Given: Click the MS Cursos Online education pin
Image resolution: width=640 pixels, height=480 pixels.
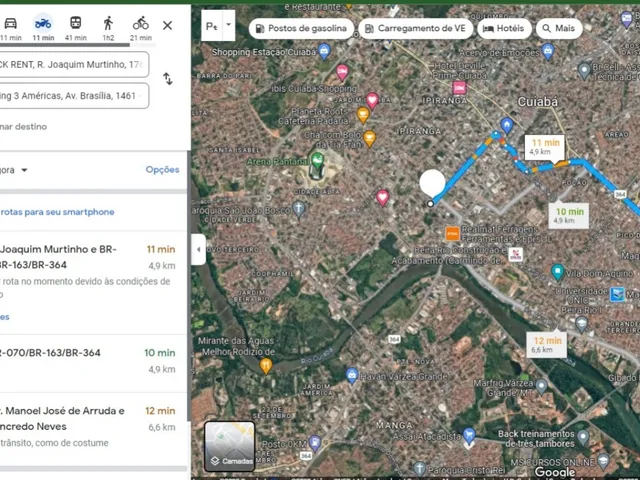Looking at the screenshot, I should [x=603, y=461].
